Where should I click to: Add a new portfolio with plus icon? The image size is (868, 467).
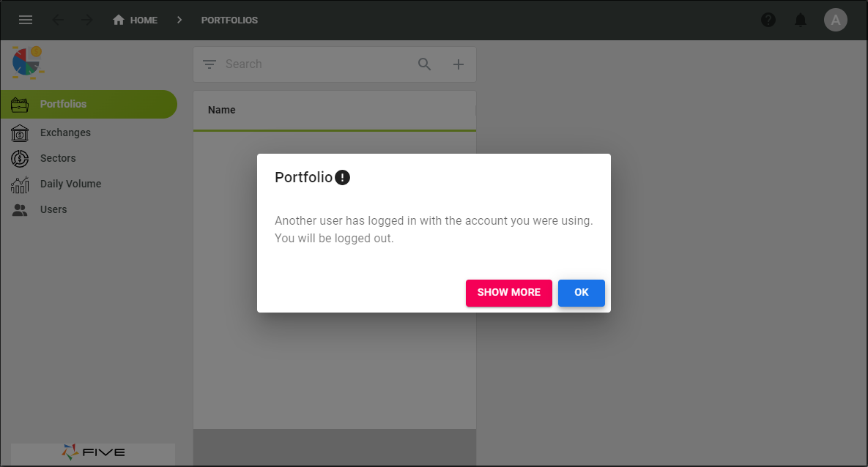click(459, 64)
